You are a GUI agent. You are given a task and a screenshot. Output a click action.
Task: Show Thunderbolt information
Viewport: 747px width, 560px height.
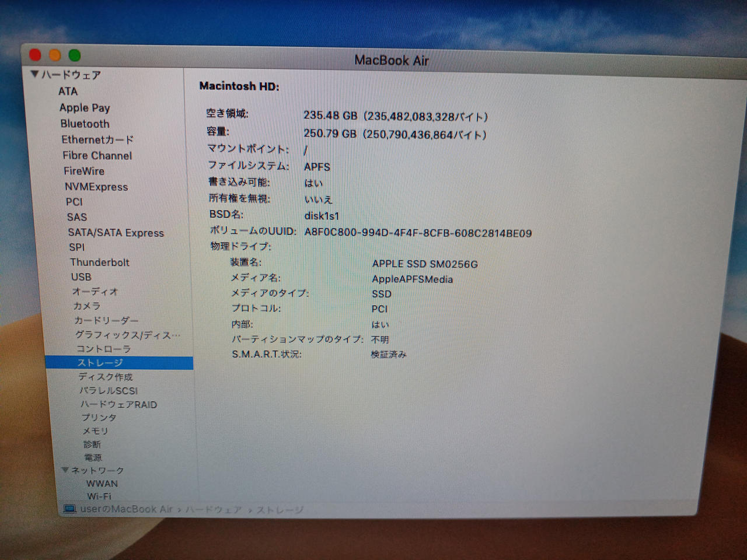pos(100,262)
